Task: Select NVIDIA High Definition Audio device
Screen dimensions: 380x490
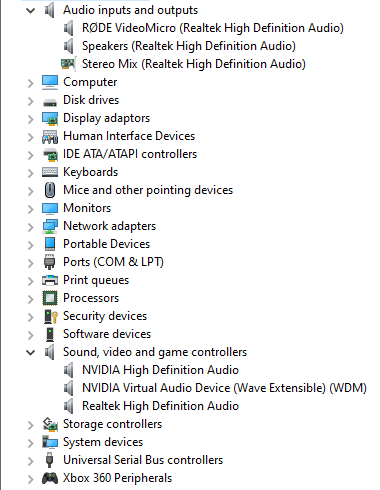Action: pos(160,370)
